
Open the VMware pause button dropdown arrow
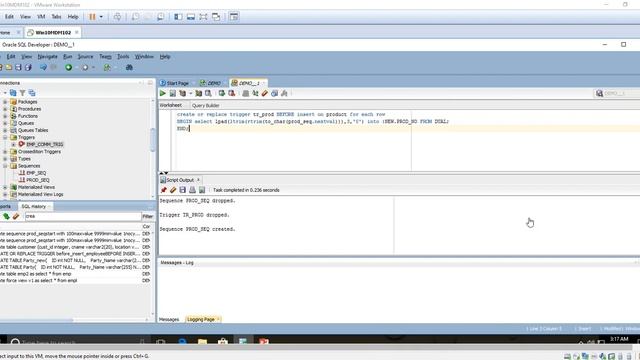coord(101,17)
